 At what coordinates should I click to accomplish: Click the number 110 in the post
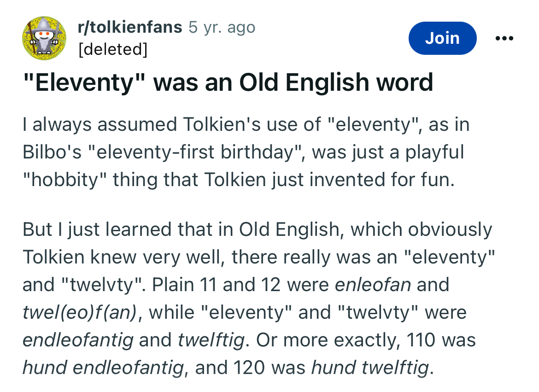point(421,340)
